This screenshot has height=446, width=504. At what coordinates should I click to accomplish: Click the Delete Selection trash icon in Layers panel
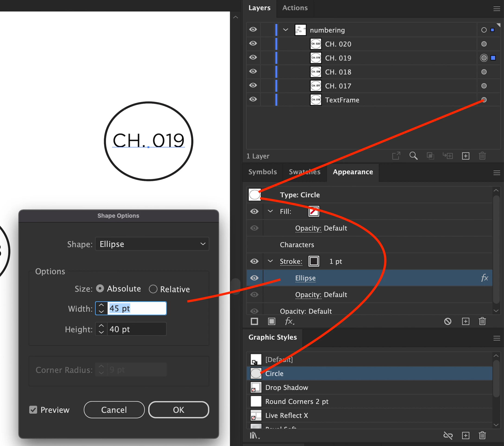tap(482, 156)
